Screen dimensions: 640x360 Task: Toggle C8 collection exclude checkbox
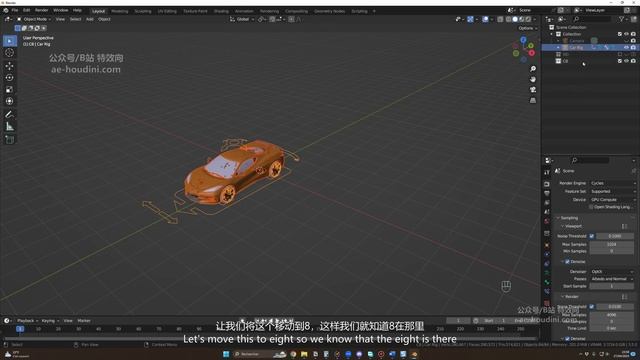tap(620, 61)
